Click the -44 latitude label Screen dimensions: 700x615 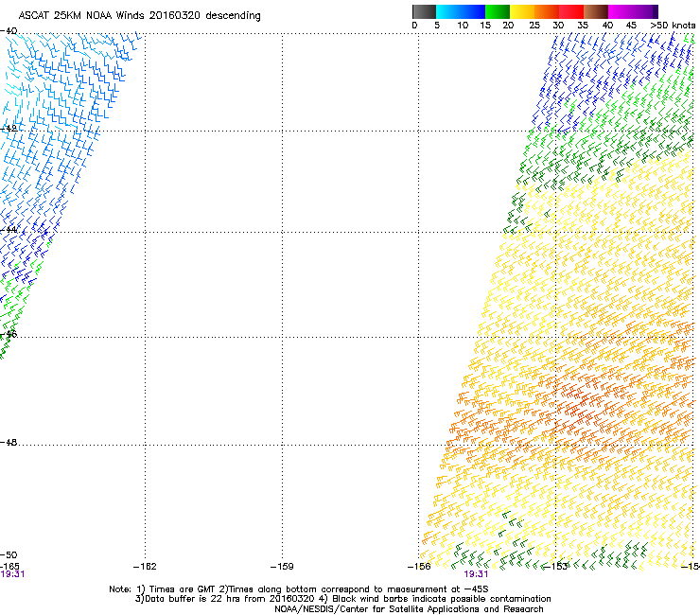coord(9,230)
